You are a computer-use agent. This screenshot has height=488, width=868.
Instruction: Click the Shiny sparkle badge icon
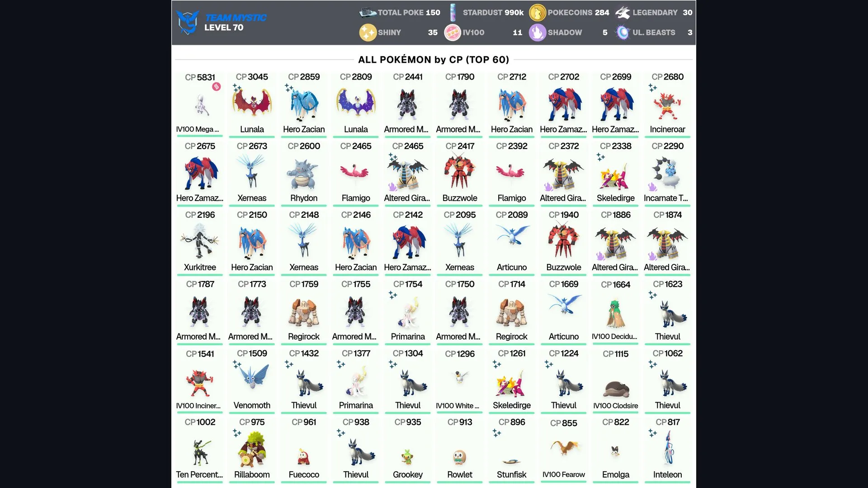click(368, 33)
